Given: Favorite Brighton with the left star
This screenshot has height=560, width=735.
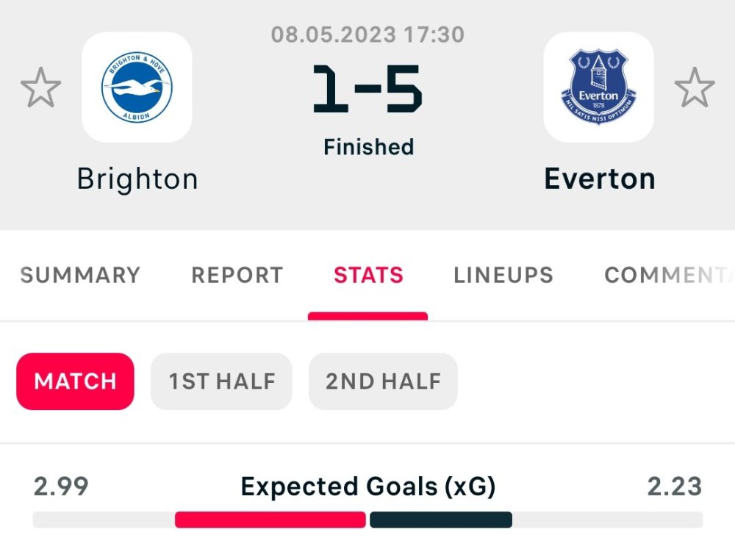Looking at the screenshot, I should tap(40, 87).
